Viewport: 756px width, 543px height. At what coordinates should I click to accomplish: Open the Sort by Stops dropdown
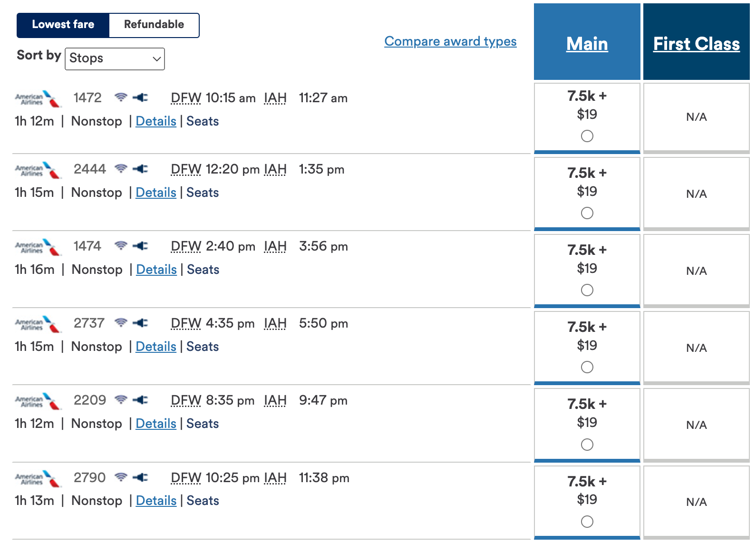(x=114, y=58)
